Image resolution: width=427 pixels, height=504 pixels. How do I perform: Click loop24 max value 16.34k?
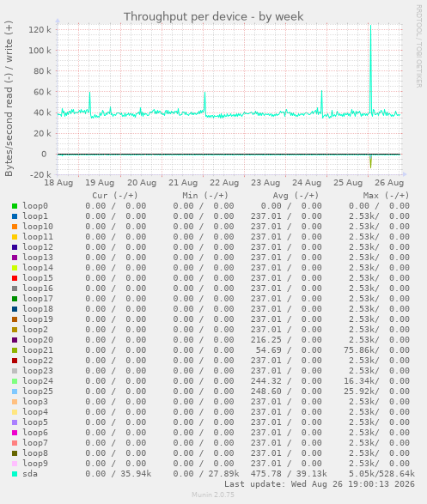[x=362, y=381]
